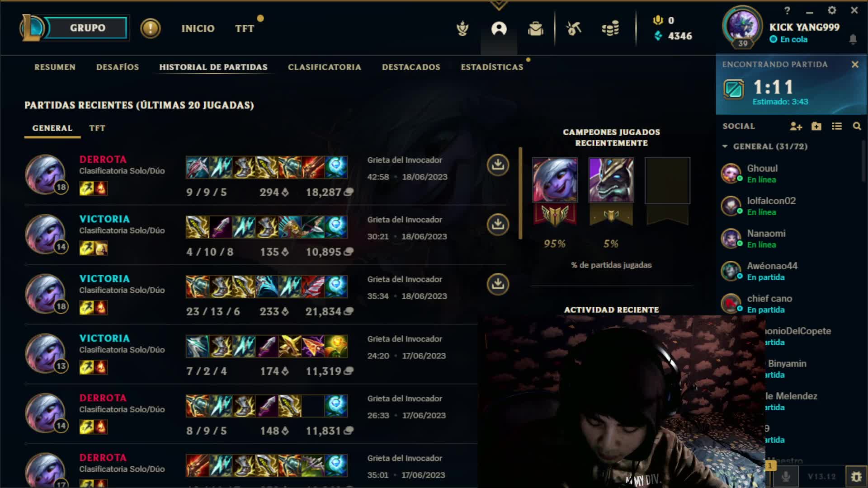Open the Collection backpack icon
Viewport: 868px width, 488px height.
[x=536, y=29]
